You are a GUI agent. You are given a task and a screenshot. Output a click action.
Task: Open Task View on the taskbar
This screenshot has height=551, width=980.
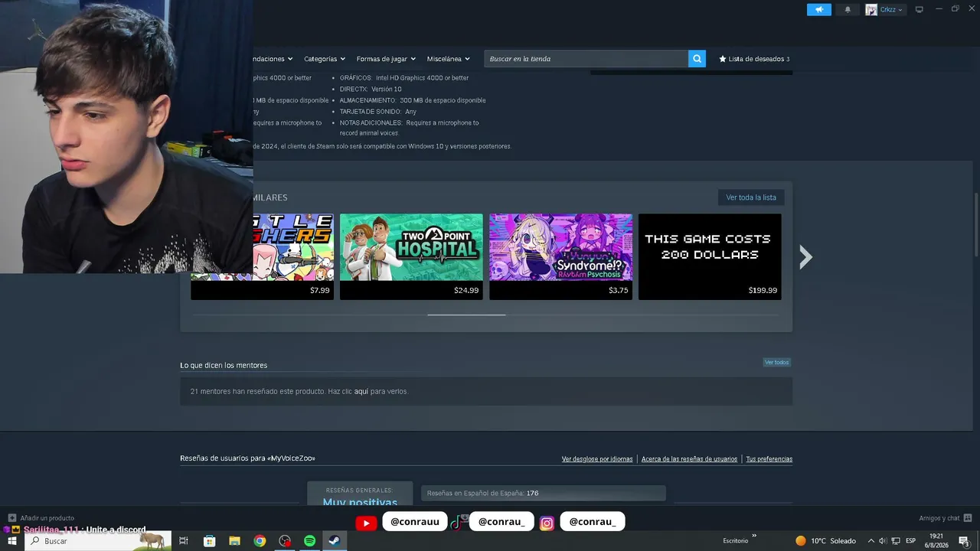[x=184, y=541]
